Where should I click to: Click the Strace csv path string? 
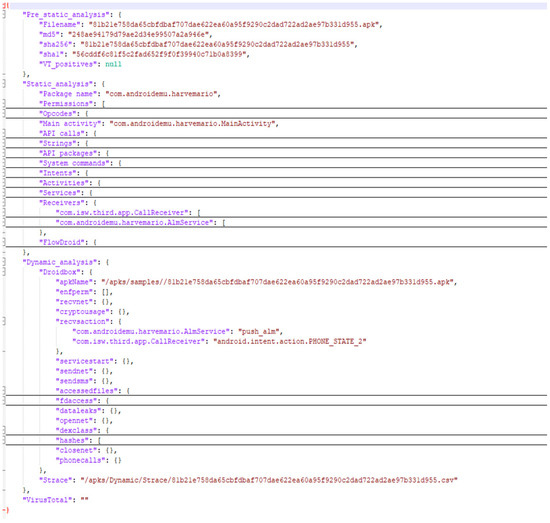point(269,480)
